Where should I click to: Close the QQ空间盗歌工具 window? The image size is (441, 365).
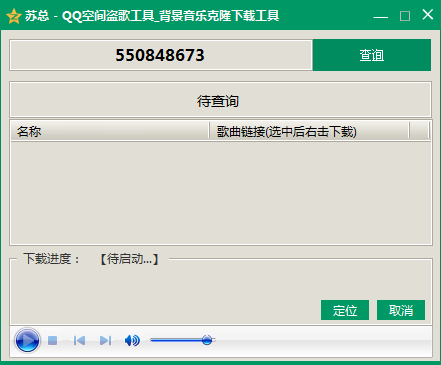[428, 15]
